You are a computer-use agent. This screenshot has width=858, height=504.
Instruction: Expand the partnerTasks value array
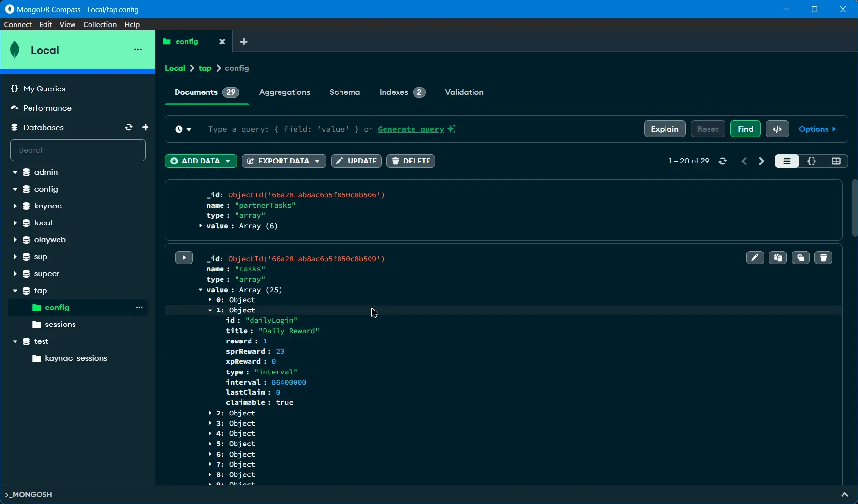[x=200, y=226]
